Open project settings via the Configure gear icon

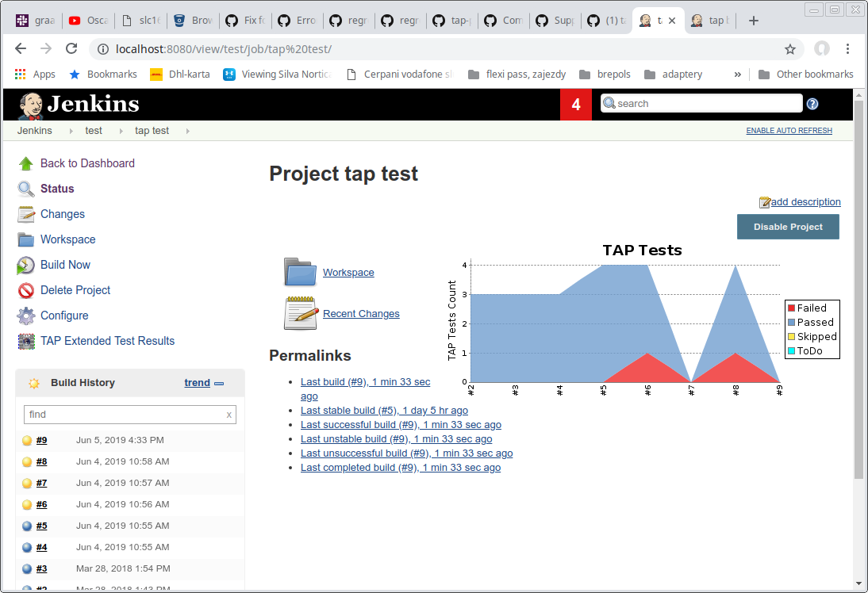(25, 316)
